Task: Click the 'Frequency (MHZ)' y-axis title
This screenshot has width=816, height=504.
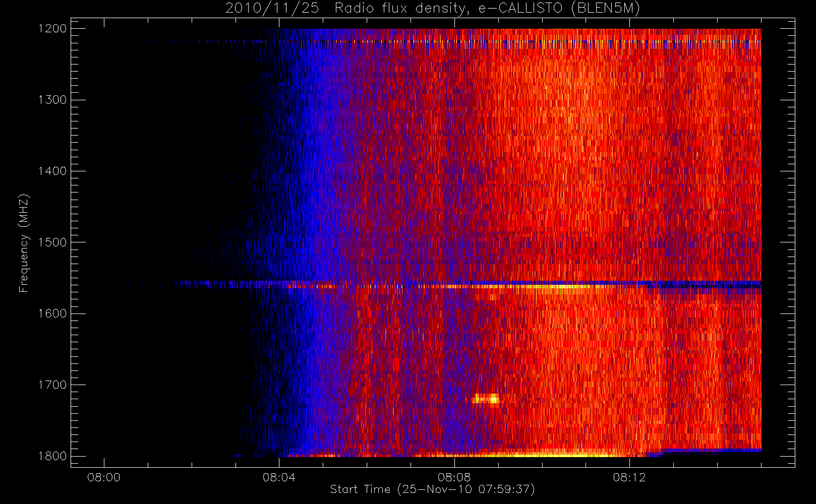Action: click(x=24, y=243)
